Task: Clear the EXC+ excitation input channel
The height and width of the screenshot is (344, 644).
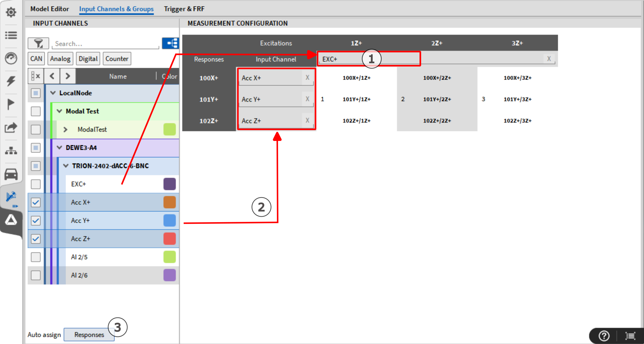Action: tap(549, 59)
